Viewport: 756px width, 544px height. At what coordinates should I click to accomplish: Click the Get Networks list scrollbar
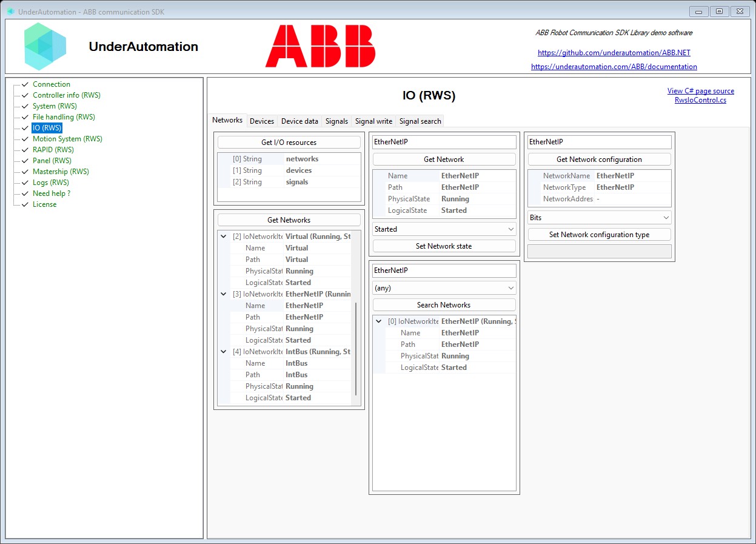point(356,349)
